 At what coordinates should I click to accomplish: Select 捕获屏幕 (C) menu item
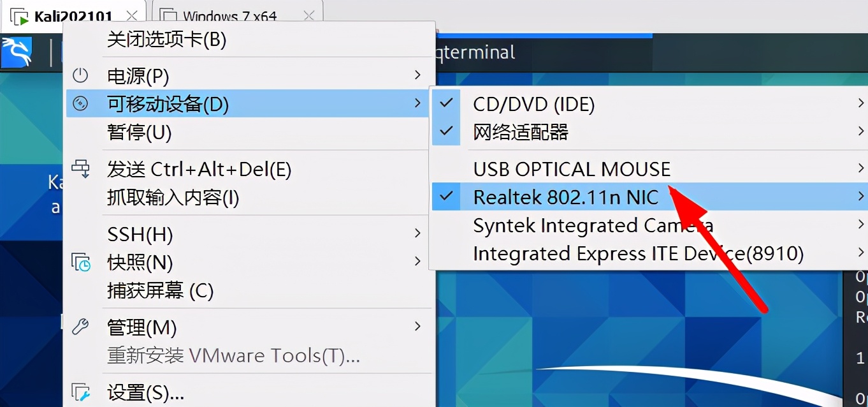(x=160, y=291)
